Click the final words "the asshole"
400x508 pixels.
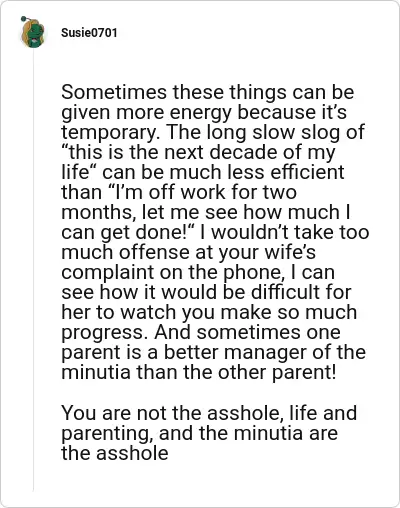115,453
